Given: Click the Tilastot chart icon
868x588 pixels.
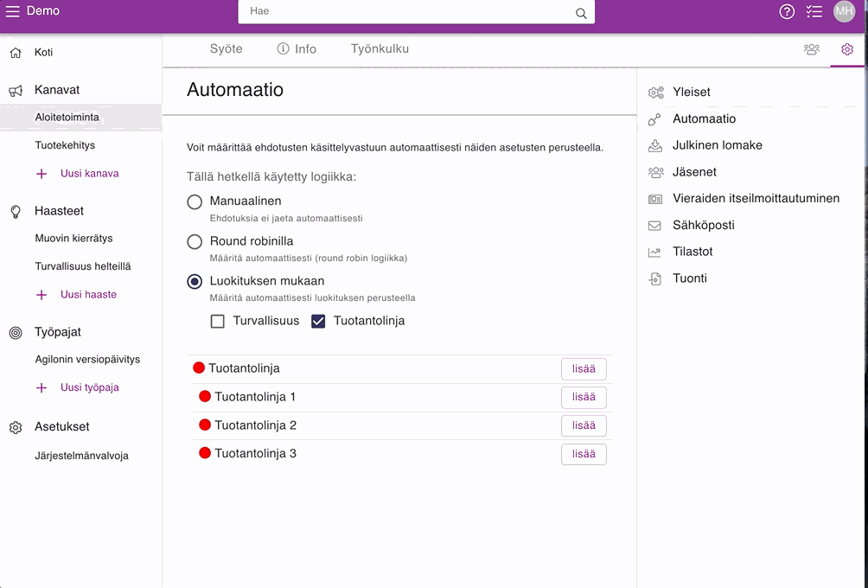Looking at the screenshot, I should (654, 252).
